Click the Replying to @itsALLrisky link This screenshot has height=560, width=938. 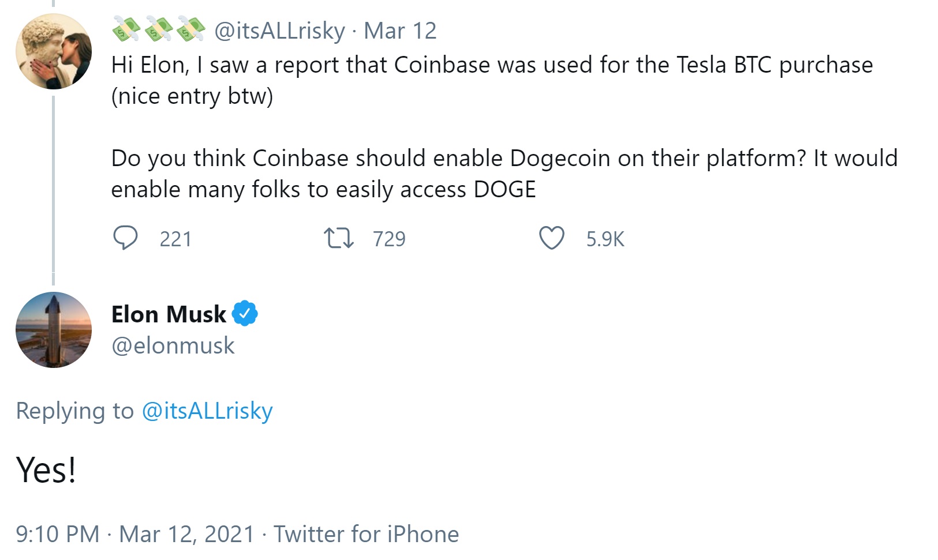pyautogui.click(x=207, y=411)
